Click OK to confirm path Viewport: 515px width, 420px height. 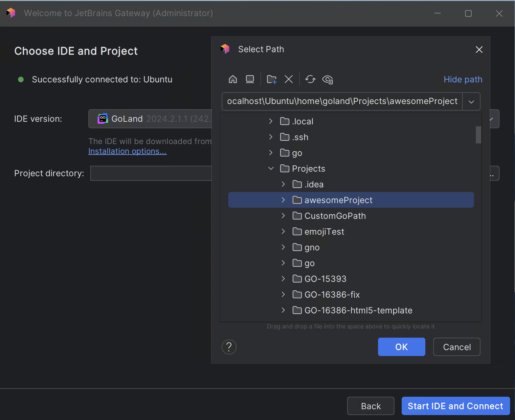(401, 347)
